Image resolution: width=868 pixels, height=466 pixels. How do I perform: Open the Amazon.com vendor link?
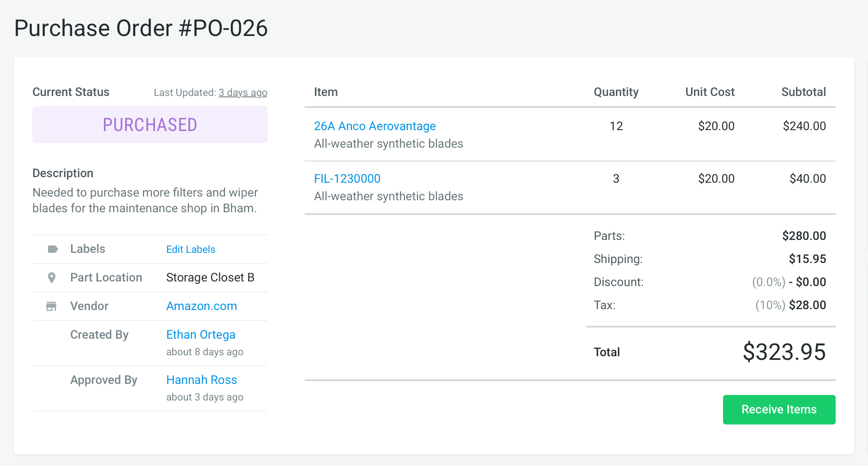point(201,306)
